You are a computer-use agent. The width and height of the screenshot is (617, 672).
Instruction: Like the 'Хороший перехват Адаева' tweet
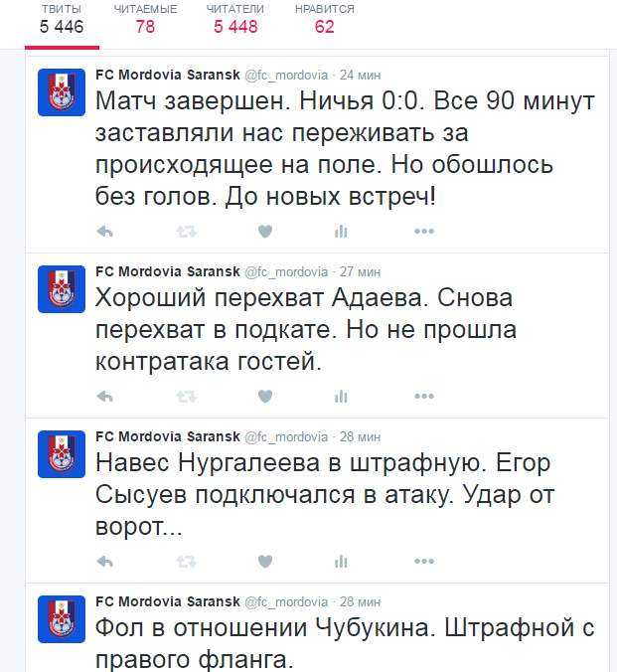(x=265, y=397)
